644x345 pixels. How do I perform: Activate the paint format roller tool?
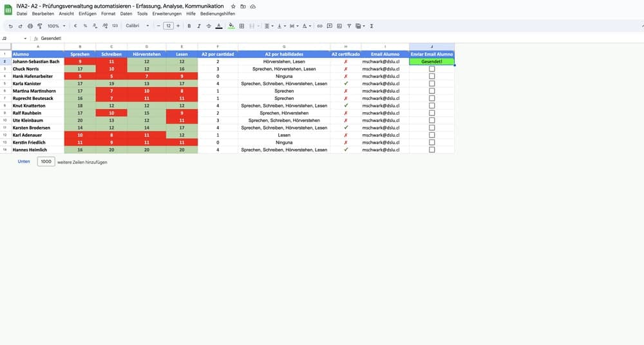[x=40, y=26]
